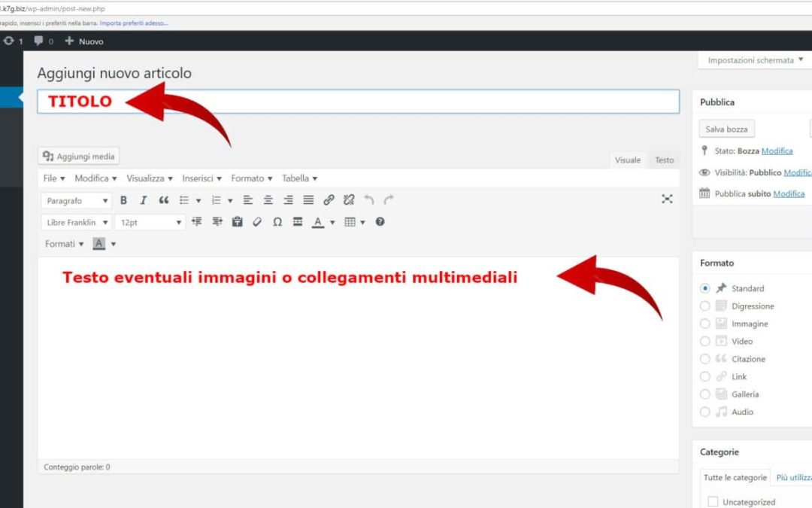Select the Immagine post format
Viewport: 812px width, 508px height.
point(704,324)
